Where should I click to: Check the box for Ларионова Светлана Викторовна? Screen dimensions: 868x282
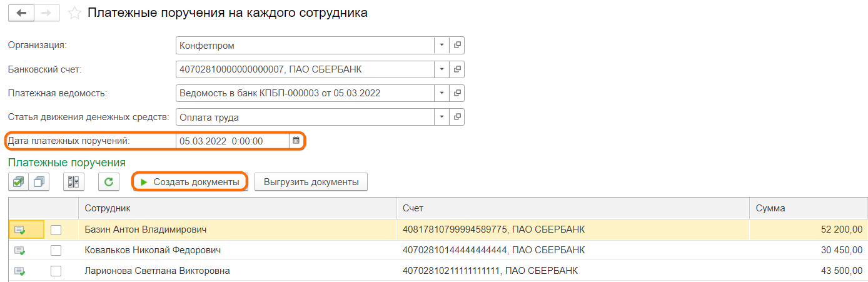[x=56, y=271]
